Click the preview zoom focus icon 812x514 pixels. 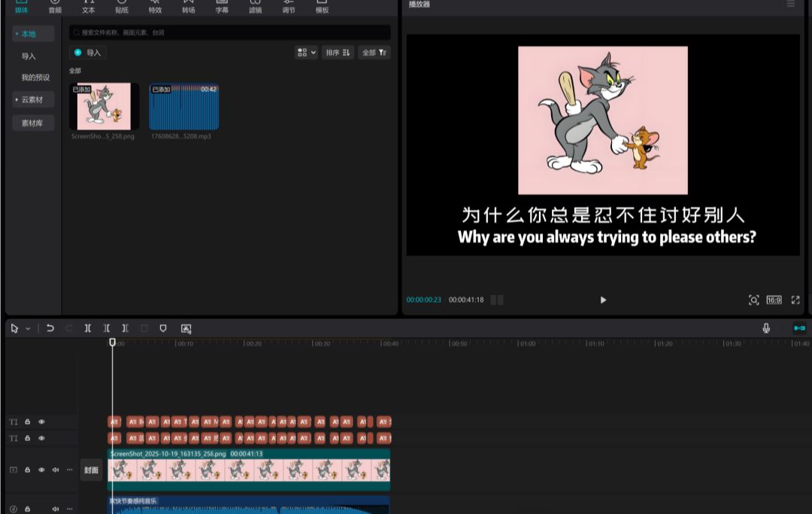coord(753,300)
